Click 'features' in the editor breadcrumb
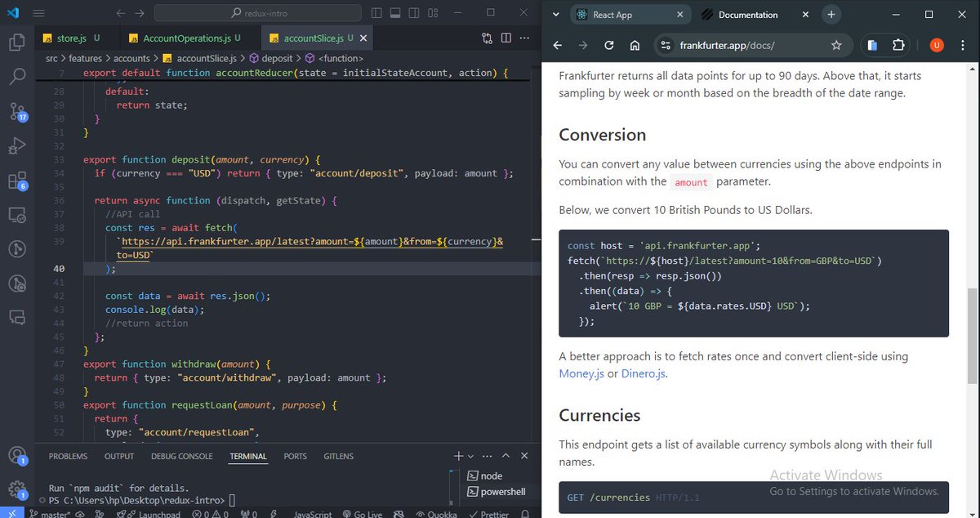 (x=86, y=59)
